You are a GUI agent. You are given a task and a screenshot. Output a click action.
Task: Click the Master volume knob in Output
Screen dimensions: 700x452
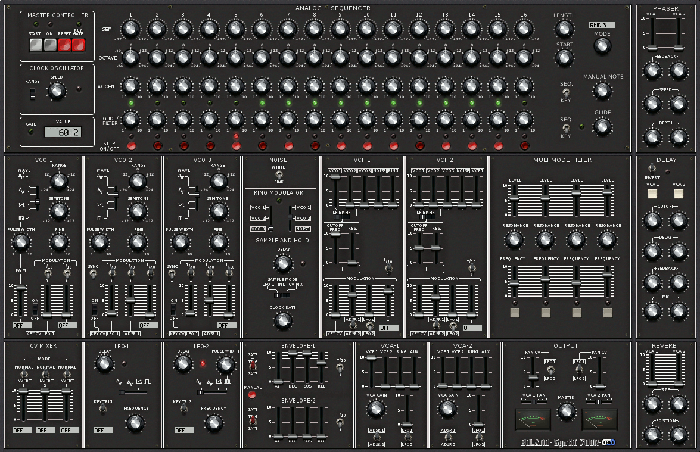(566, 411)
